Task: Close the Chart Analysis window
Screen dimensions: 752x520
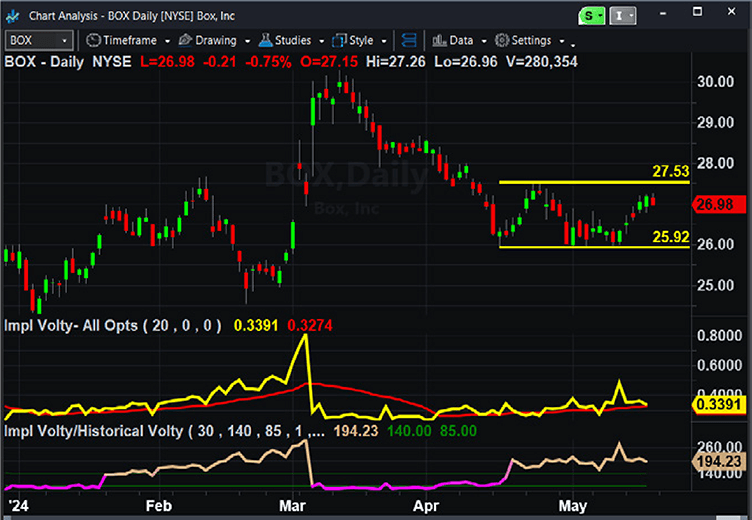Action: point(731,12)
